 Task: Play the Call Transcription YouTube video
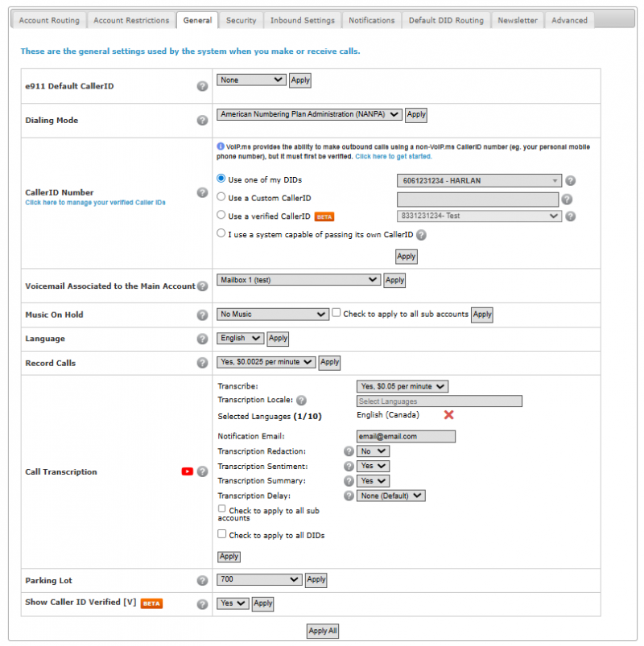[x=188, y=471]
